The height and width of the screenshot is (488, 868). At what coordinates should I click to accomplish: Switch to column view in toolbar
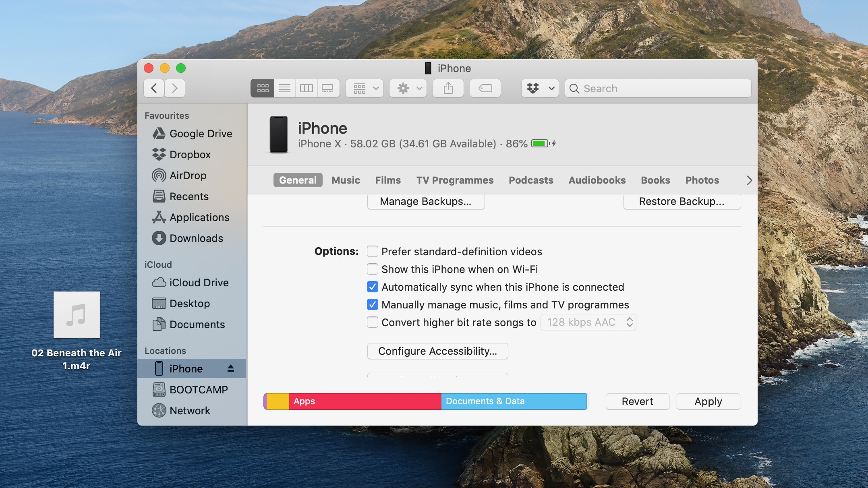pyautogui.click(x=307, y=88)
